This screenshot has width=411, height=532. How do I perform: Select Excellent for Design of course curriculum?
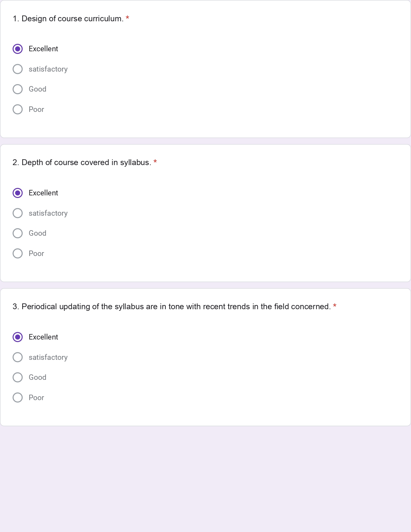[x=18, y=49]
